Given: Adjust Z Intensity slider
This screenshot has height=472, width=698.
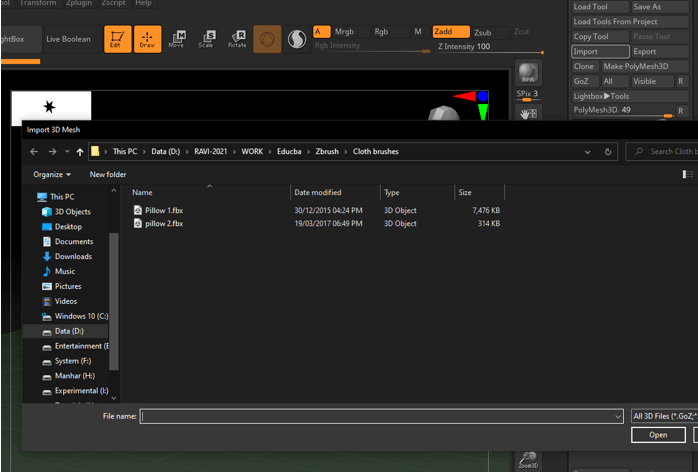Looking at the screenshot, I should click(x=490, y=48).
